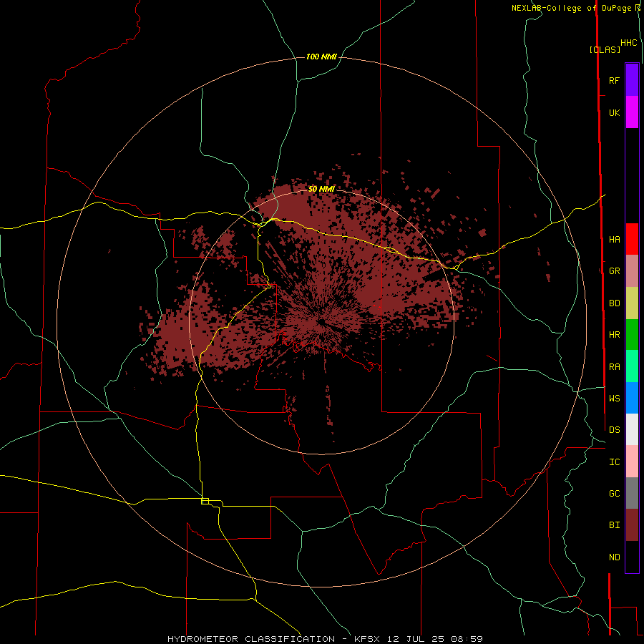
Task: Click the BI legend label
Action: tap(614, 525)
